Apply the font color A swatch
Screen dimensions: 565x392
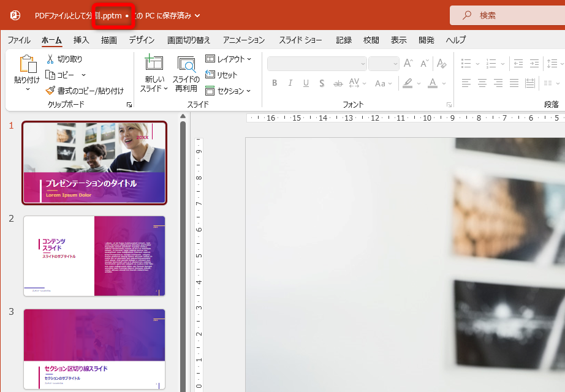[x=433, y=83]
